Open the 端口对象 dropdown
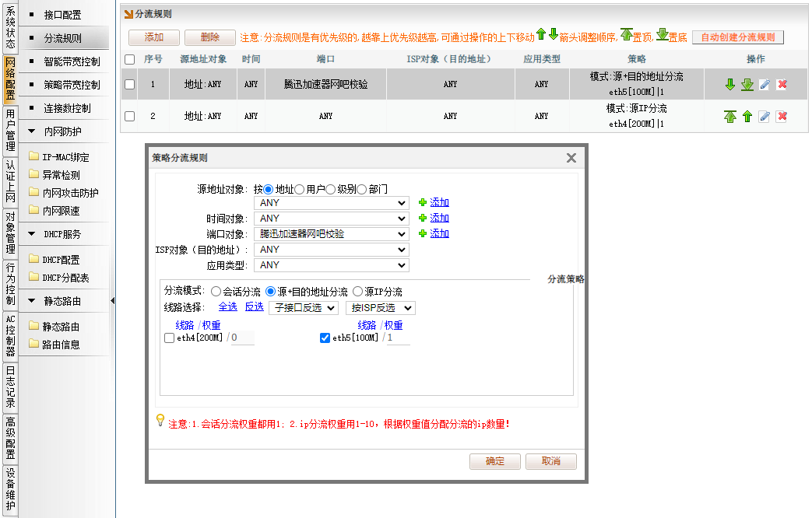 click(332, 234)
